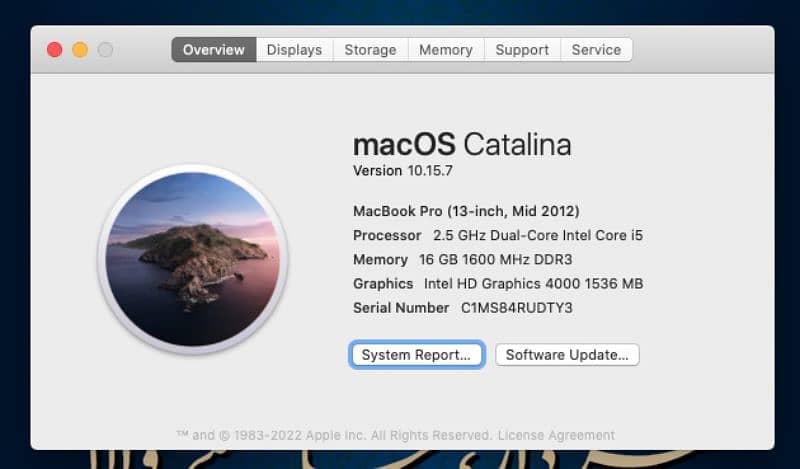Click the serial number C1MS84RUDTY3
800x469 pixels.
point(516,308)
